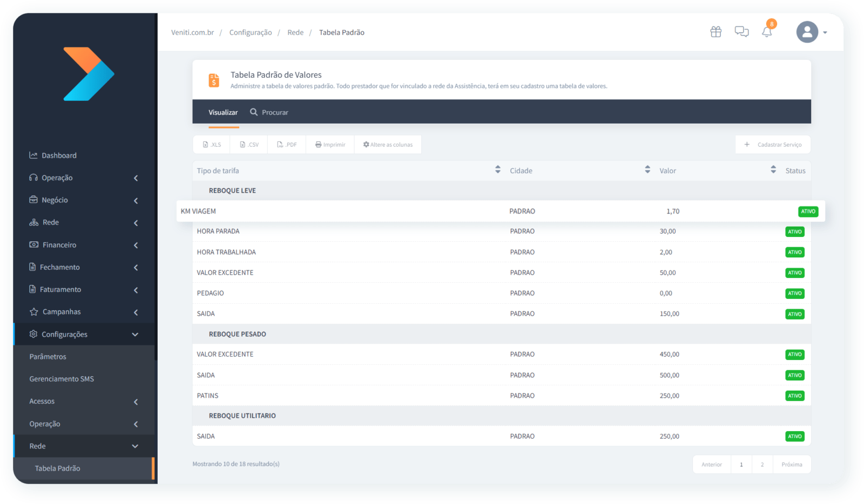The image size is (864, 504).
Task: Collapse the Configurações sidebar section
Action: tap(84, 334)
